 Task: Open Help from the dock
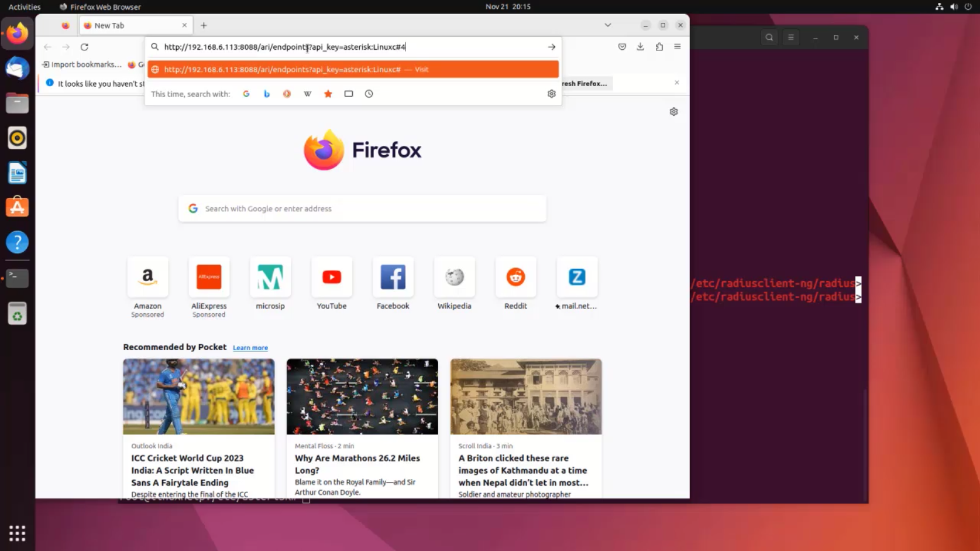tap(17, 242)
